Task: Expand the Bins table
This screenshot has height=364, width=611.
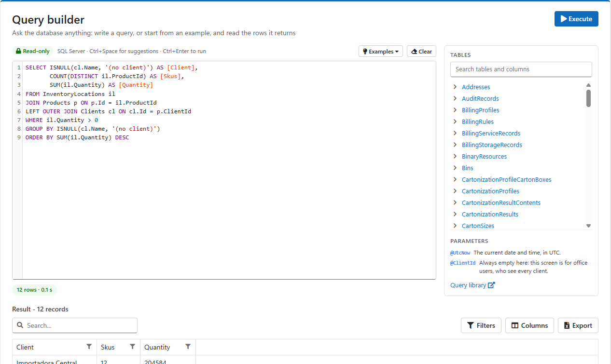Action: point(455,168)
